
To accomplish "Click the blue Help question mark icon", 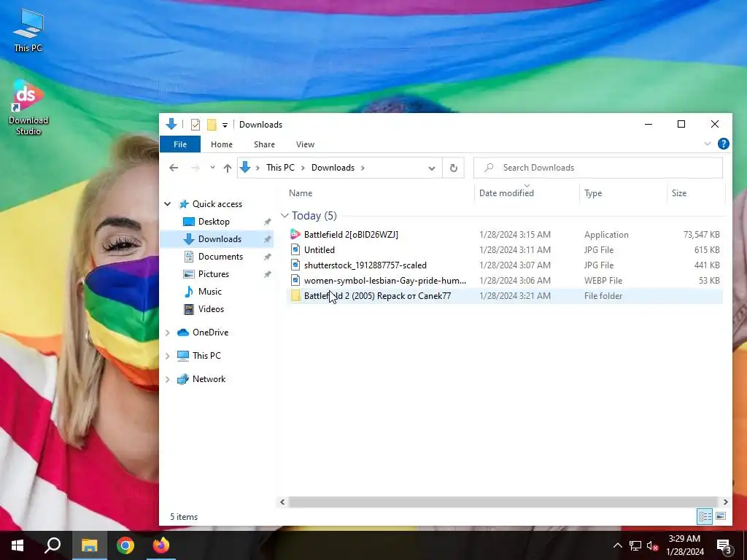I will (x=723, y=144).
